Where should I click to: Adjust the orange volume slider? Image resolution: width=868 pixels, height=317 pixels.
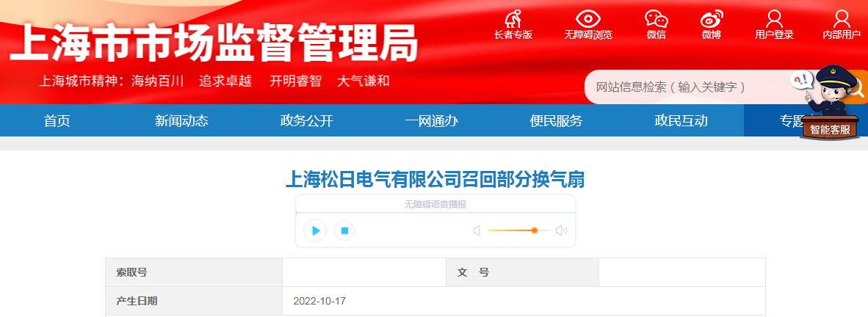tap(518, 230)
